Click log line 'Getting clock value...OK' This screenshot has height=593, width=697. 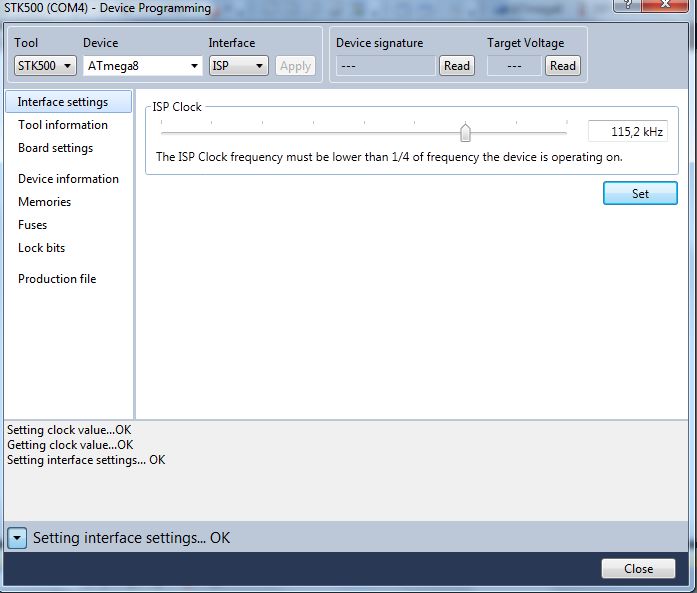(x=70, y=445)
